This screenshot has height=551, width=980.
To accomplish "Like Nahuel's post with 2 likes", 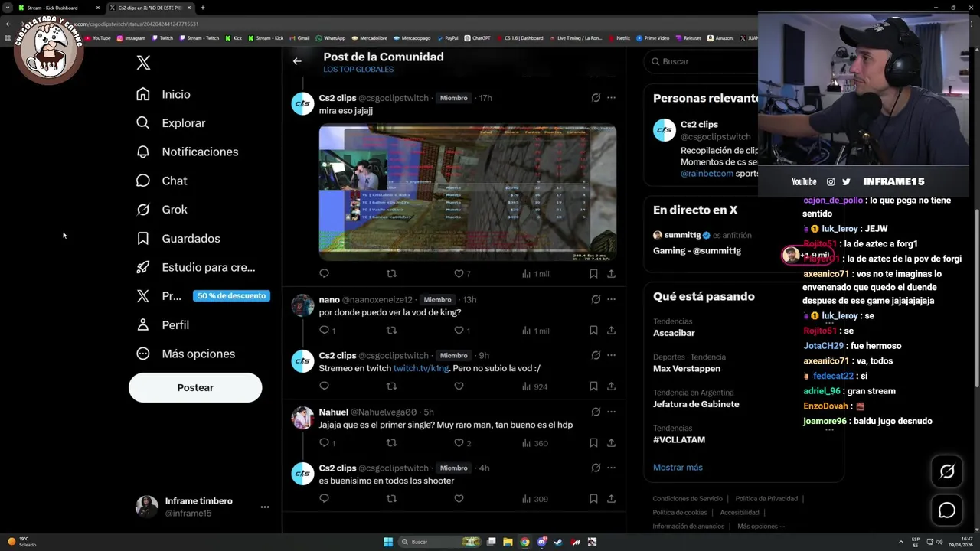I will (x=462, y=442).
